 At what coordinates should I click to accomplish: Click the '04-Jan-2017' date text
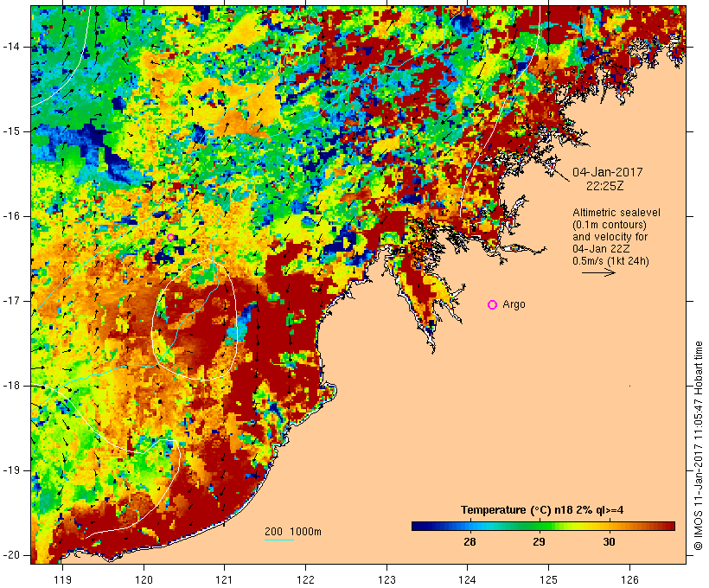pos(607,172)
